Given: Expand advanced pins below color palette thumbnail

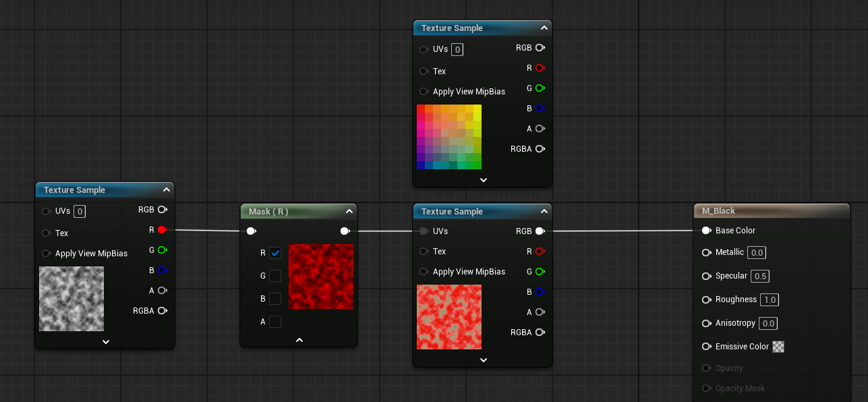Looking at the screenshot, I should click(x=483, y=180).
